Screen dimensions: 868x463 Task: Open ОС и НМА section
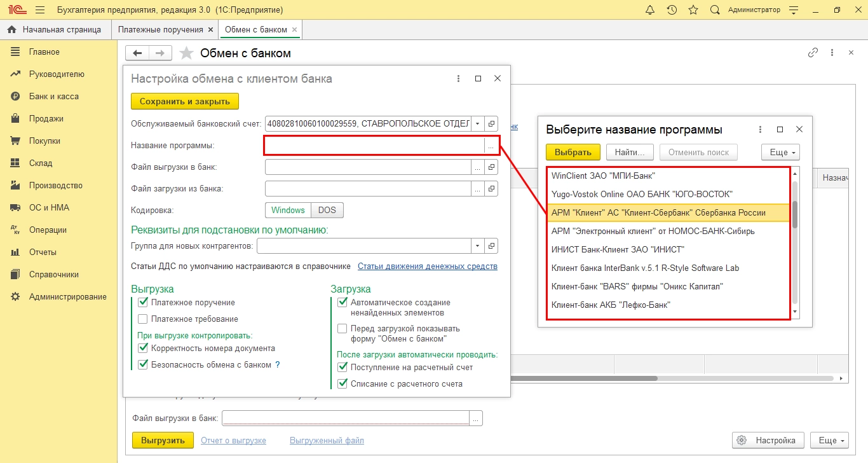click(x=50, y=208)
